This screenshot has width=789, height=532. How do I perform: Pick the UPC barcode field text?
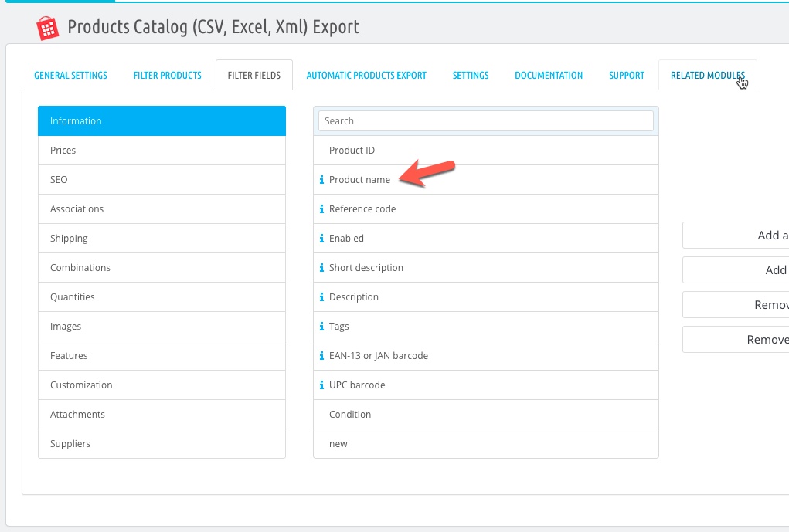pos(357,385)
